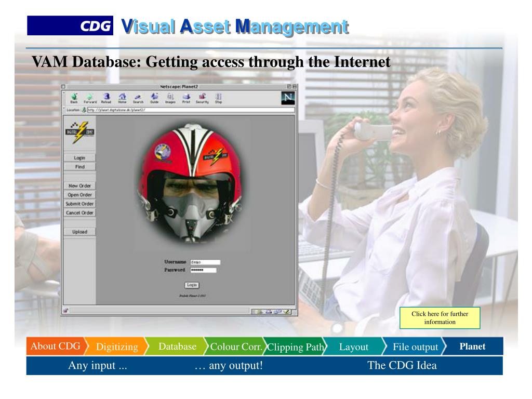Click "The CDG Idea" link
Image resolution: width=532 pixels, height=399 pixels.
(402, 365)
